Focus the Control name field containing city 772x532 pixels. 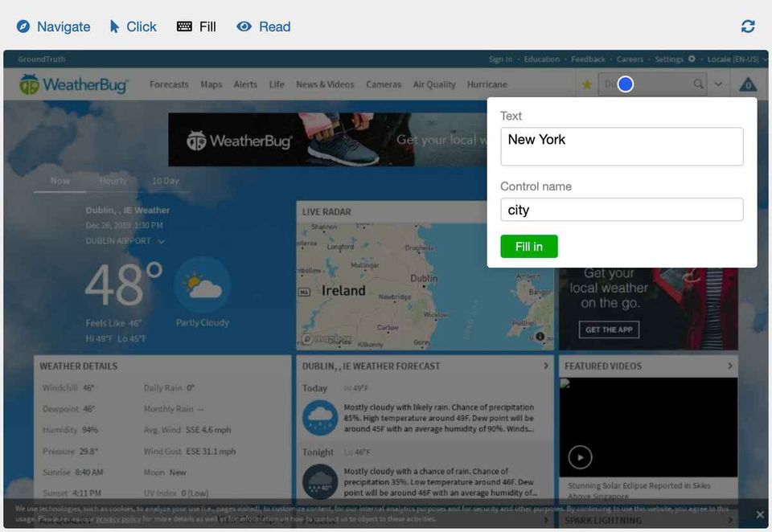click(622, 210)
